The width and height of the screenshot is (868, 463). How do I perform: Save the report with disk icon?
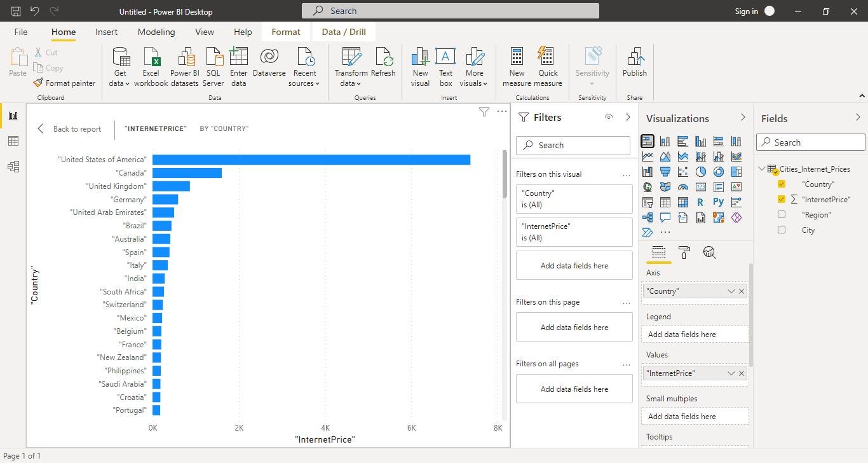[16, 11]
